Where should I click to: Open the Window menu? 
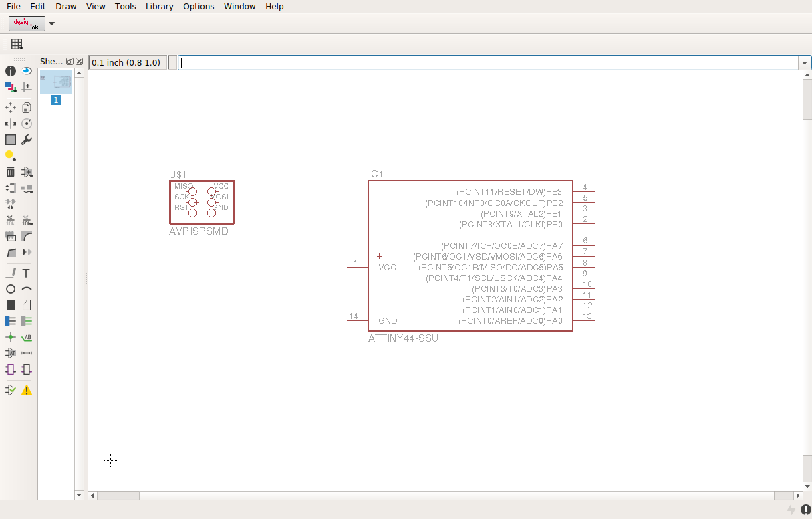[x=239, y=6]
